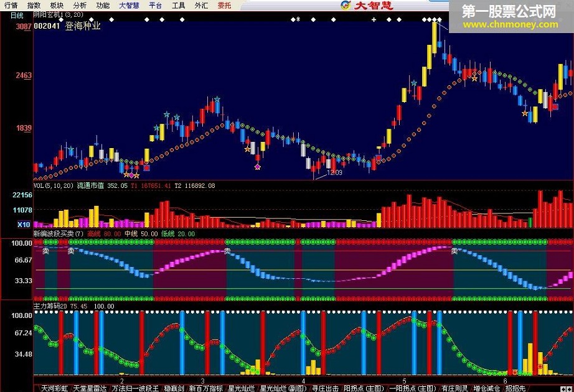Open the 平台 menu

pos(156,5)
